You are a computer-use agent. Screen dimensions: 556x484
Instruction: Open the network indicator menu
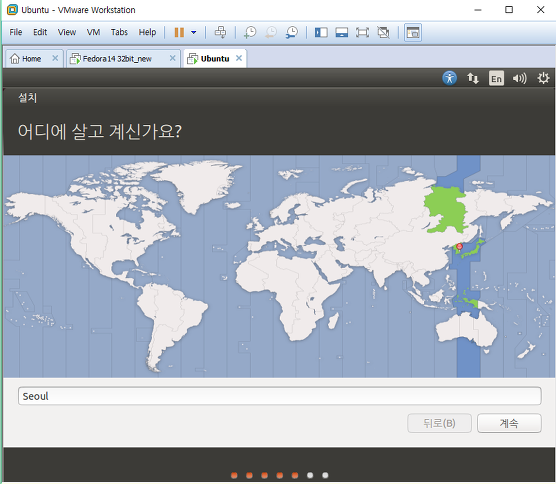click(473, 78)
